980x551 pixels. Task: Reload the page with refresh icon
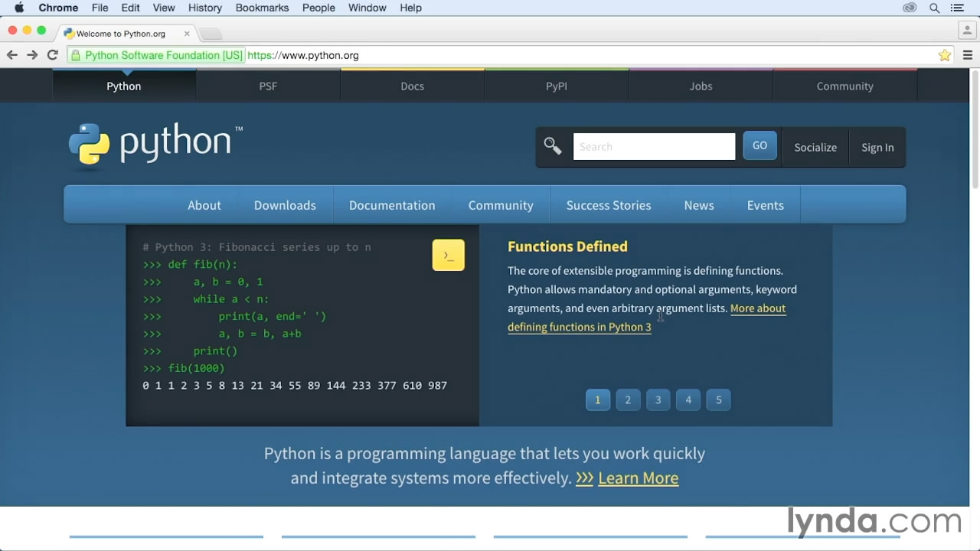[53, 55]
